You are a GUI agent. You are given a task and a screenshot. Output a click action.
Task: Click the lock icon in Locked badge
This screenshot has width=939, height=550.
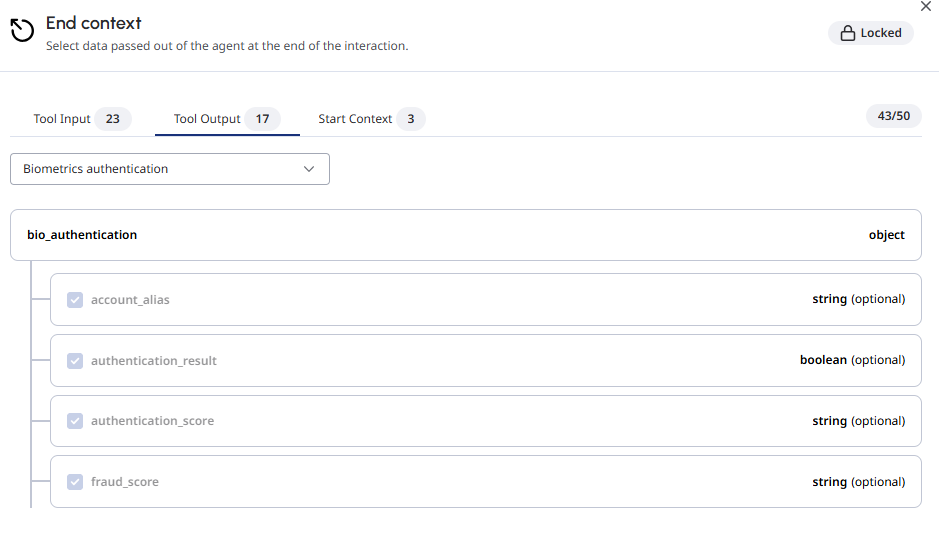[847, 33]
